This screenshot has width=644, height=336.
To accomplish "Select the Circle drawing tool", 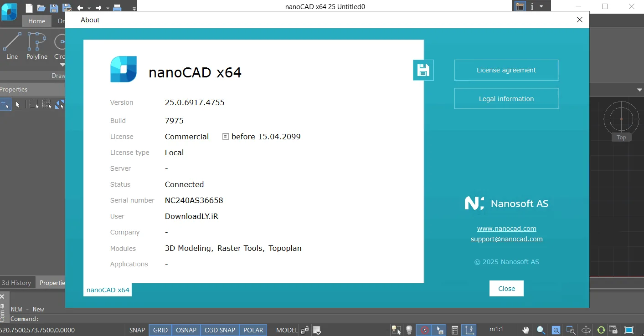I will 60,46.
